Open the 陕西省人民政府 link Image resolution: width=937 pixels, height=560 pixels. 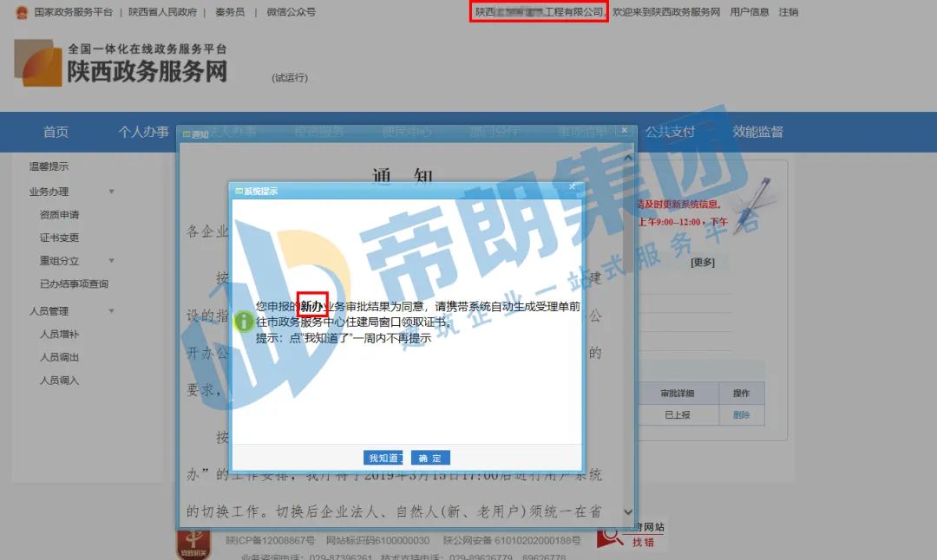click(x=162, y=12)
